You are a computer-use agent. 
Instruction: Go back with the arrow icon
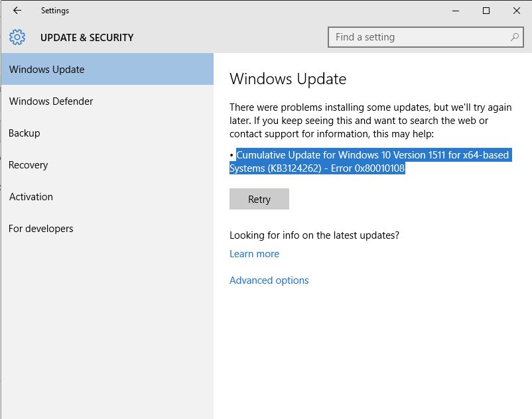point(17,11)
